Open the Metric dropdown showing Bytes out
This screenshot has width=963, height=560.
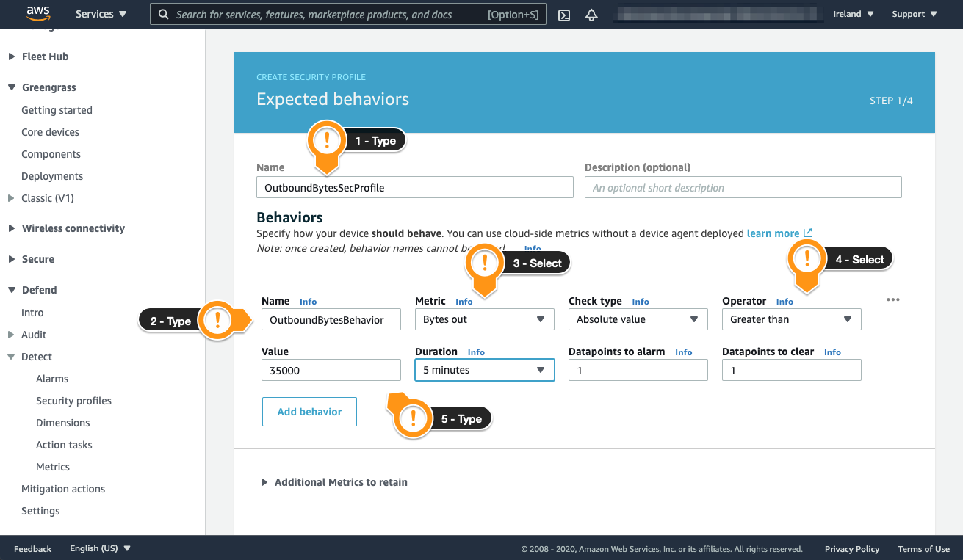(485, 319)
